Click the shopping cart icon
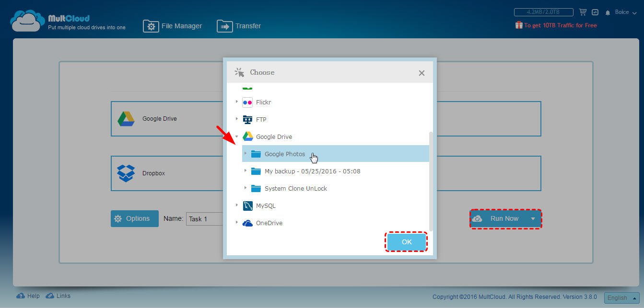 coord(583,12)
